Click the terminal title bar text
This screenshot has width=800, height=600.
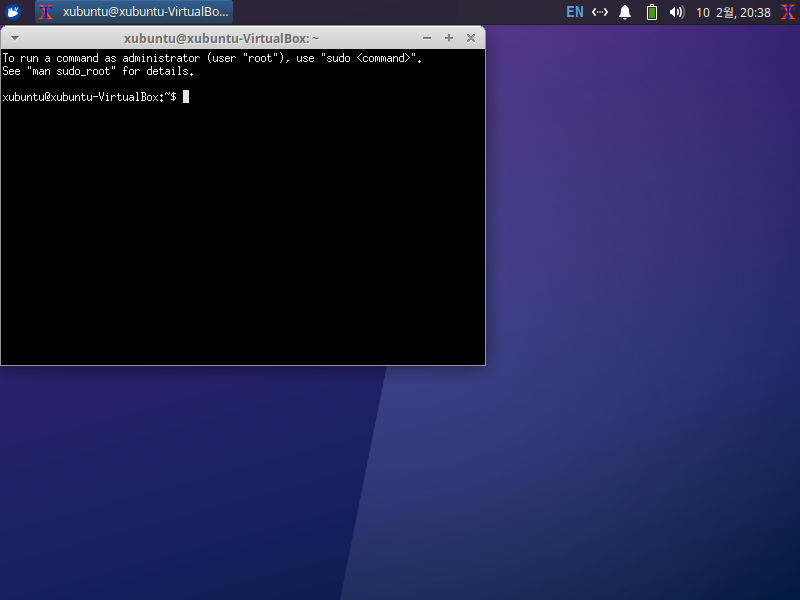[x=221, y=39]
